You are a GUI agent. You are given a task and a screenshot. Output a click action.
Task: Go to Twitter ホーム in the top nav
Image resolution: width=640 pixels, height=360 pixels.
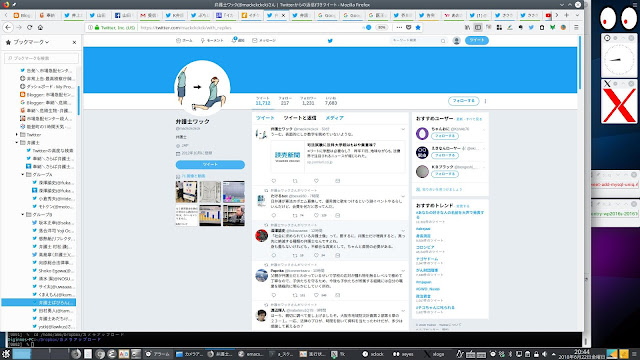[x=184, y=40]
